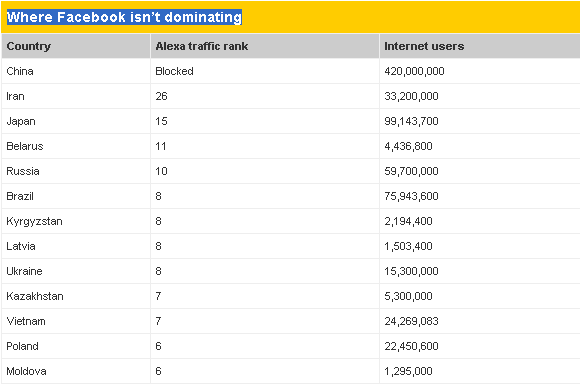
Task: Click Poland's rank value '6'
Action: point(158,346)
